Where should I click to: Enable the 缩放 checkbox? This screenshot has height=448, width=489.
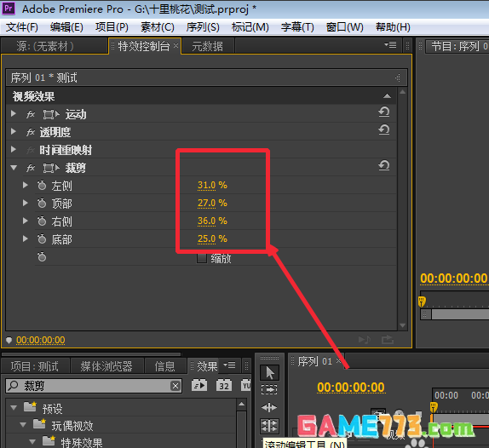[x=201, y=258]
